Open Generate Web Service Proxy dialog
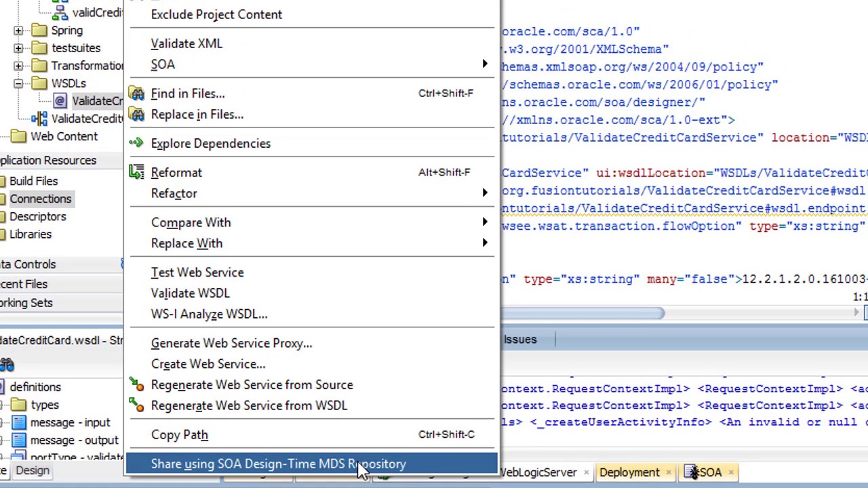Image resolution: width=868 pixels, height=488 pixels. 231,344
